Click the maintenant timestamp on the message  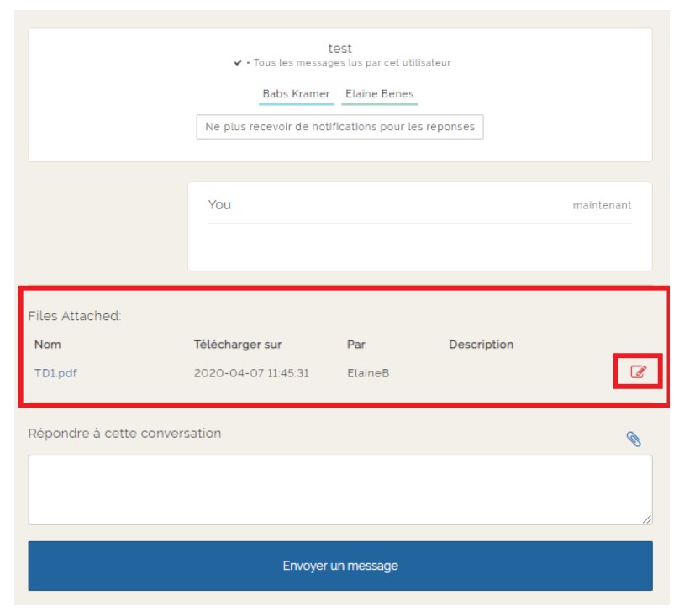click(602, 205)
